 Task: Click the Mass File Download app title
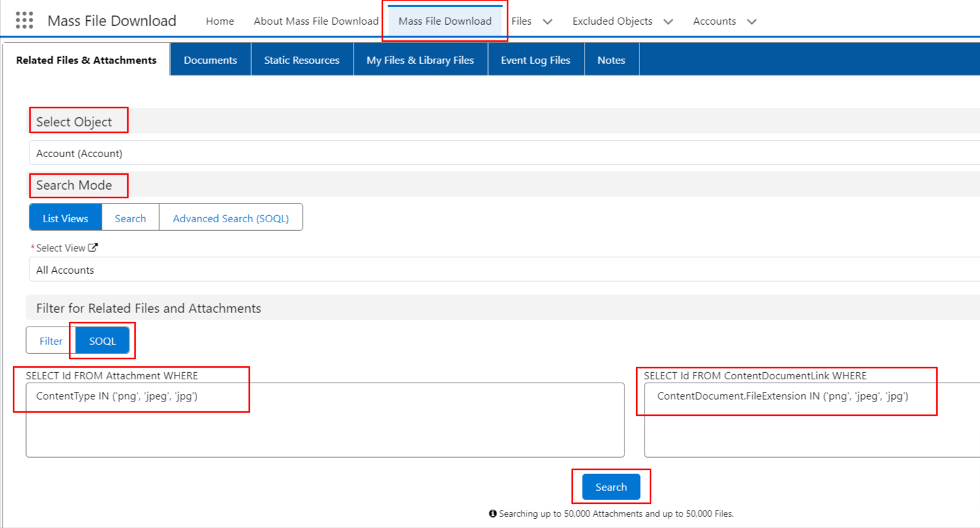coord(112,21)
